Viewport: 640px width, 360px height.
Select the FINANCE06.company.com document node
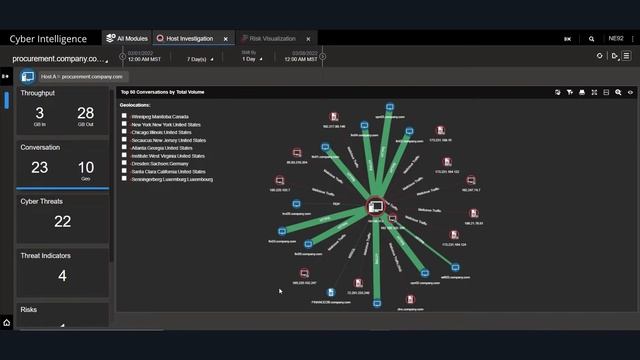click(x=331, y=292)
